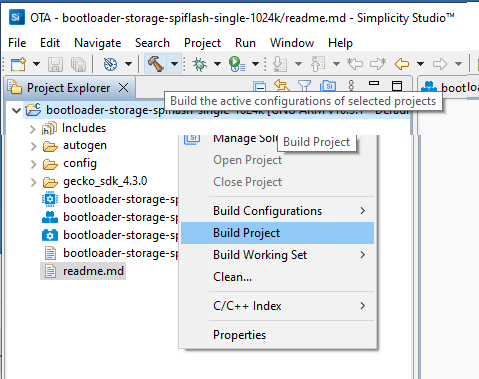Open the Project Explorer View Menu (three dots)
Screen dimensions: 479x379
pos(351,85)
